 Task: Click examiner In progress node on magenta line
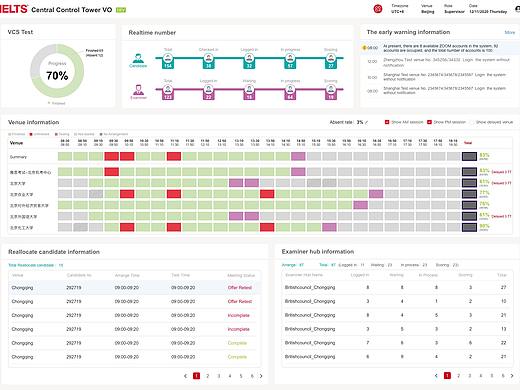[290, 92]
